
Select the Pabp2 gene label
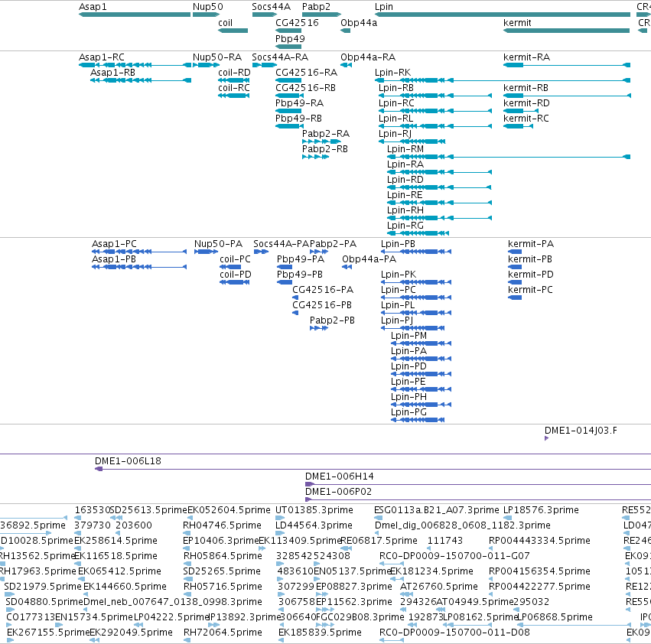point(316,7)
